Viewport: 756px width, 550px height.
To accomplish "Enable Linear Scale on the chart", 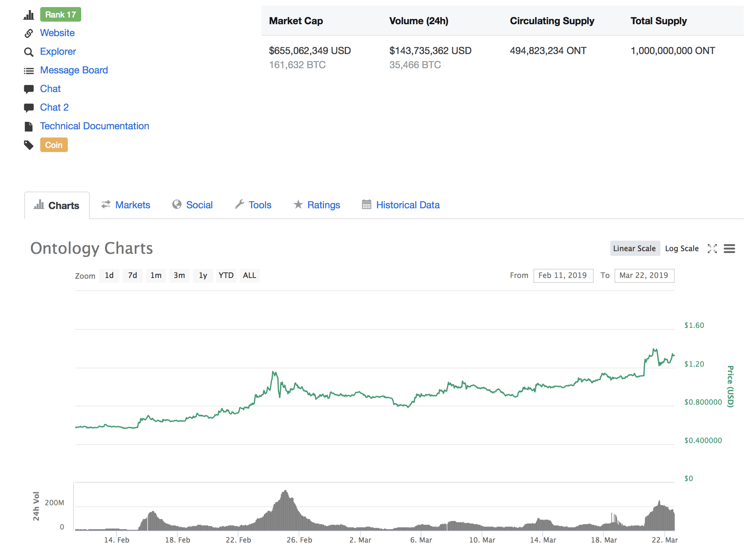I will [635, 249].
